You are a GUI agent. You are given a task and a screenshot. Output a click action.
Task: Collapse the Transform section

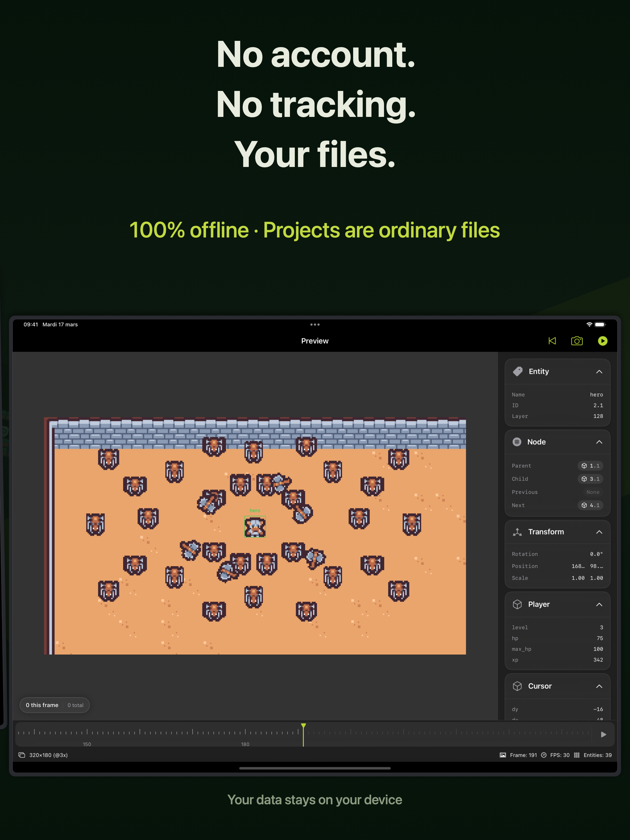pyautogui.click(x=599, y=532)
